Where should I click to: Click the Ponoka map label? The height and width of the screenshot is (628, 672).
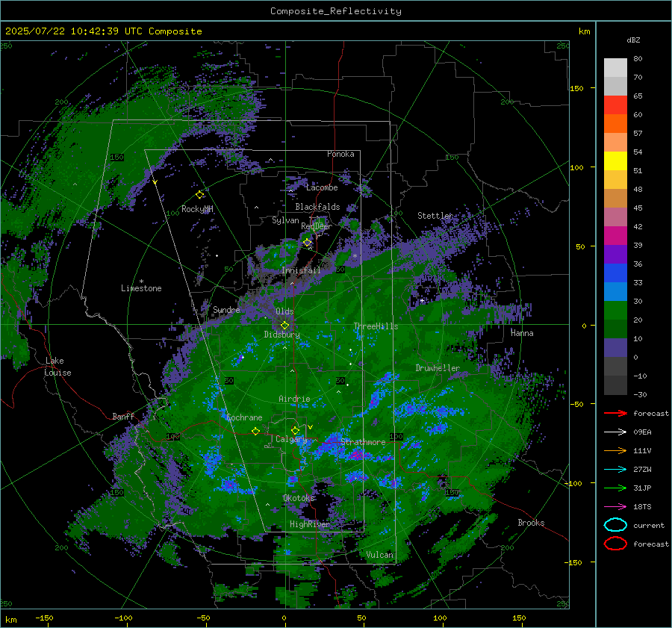click(340, 154)
